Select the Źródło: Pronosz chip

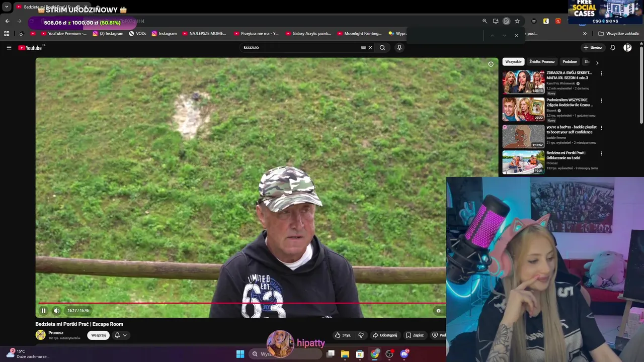pos(542,62)
